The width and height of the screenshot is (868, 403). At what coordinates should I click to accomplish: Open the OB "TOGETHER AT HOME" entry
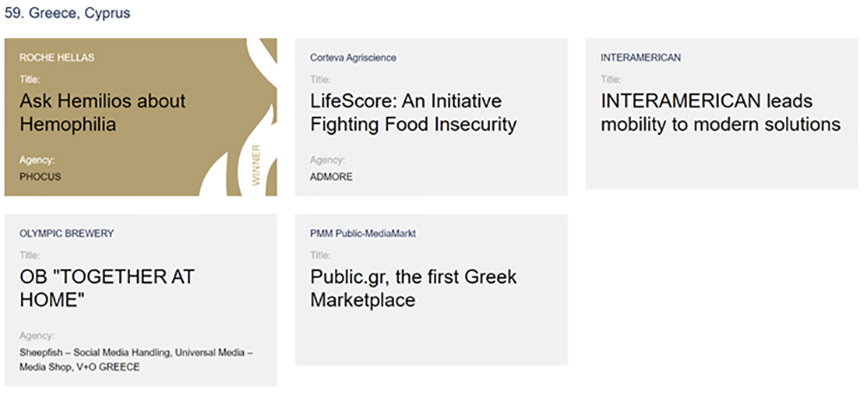click(x=107, y=288)
